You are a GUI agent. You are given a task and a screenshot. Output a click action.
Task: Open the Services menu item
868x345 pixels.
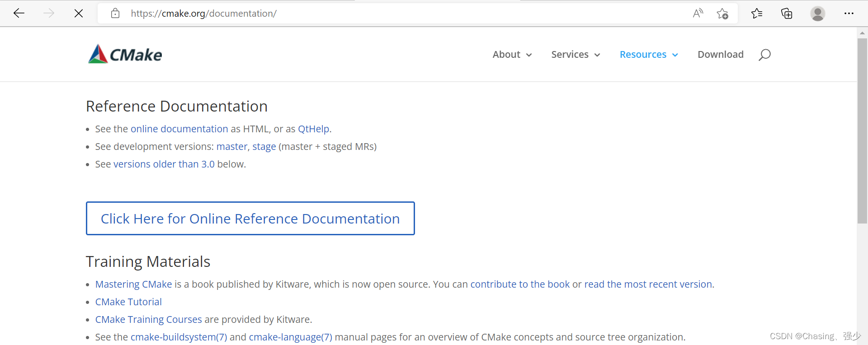pos(570,55)
